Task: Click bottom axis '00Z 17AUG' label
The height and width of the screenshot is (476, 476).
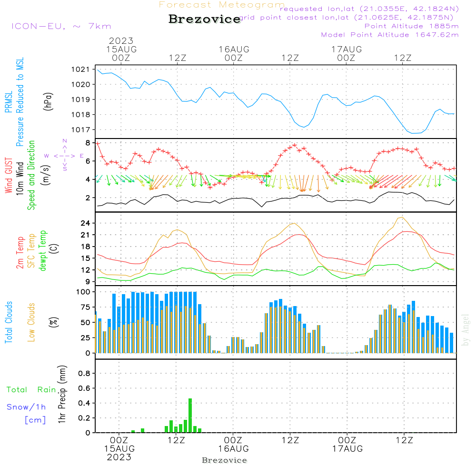Action: coord(347,445)
